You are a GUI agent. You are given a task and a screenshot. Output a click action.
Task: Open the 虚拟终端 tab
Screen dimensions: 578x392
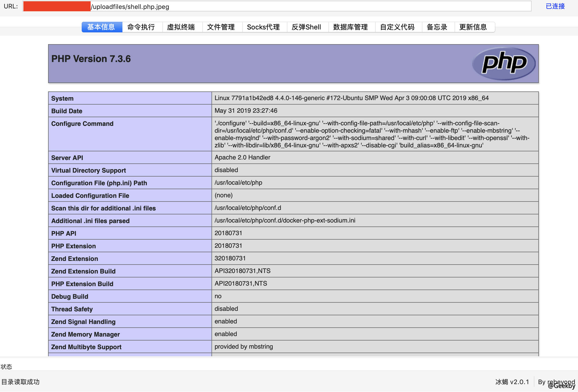pyautogui.click(x=182, y=27)
